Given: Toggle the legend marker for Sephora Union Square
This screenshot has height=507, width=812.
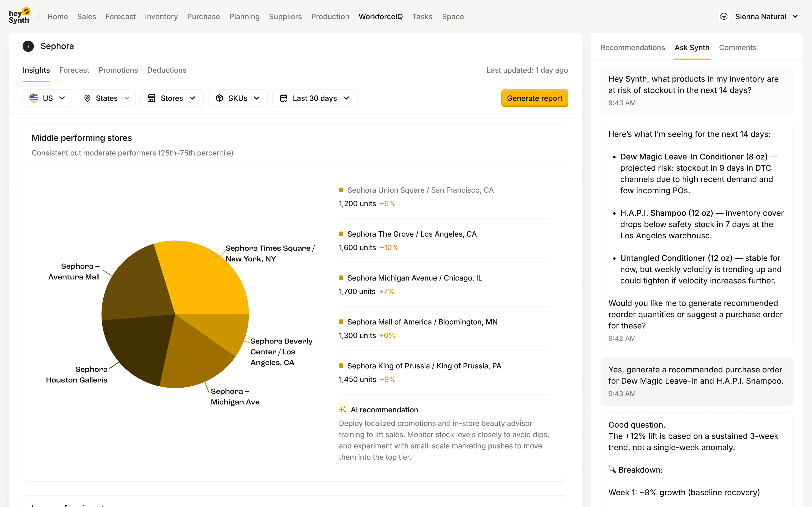Looking at the screenshot, I should [341, 190].
